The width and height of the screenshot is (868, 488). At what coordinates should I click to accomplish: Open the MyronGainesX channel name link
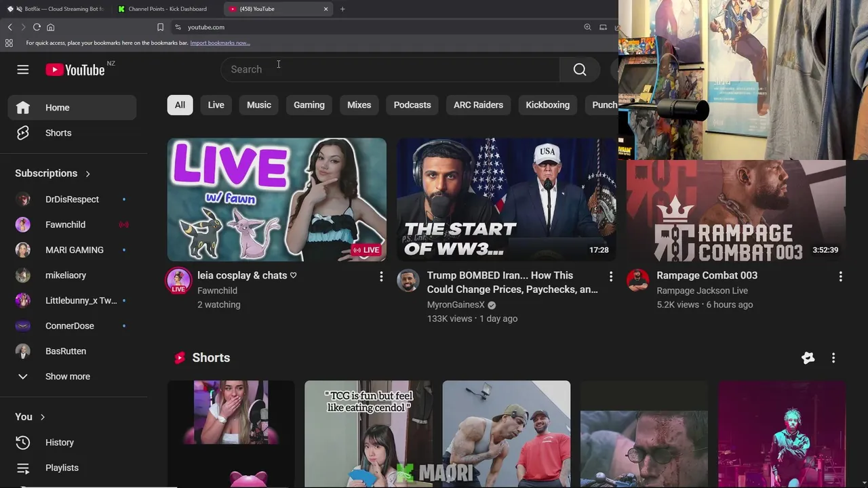click(456, 305)
